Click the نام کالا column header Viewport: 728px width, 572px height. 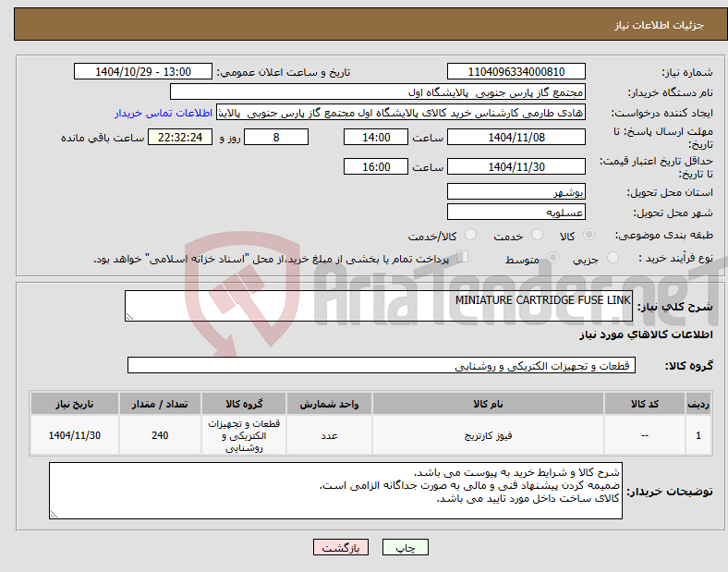coord(488,404)
